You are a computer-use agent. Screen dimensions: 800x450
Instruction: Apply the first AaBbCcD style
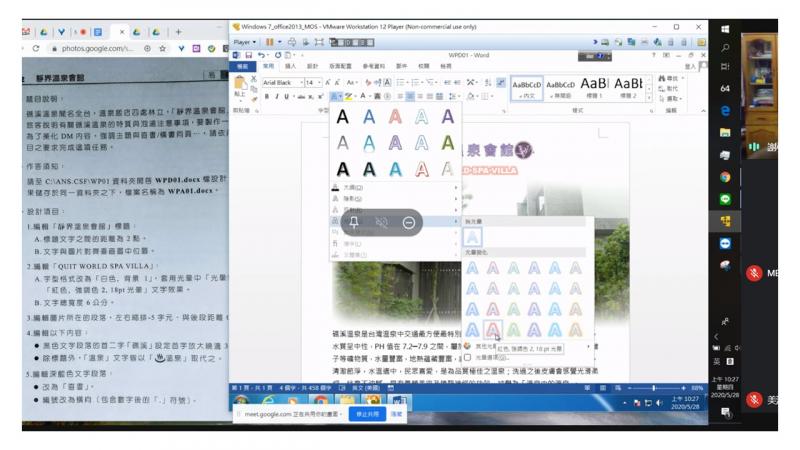527,88
